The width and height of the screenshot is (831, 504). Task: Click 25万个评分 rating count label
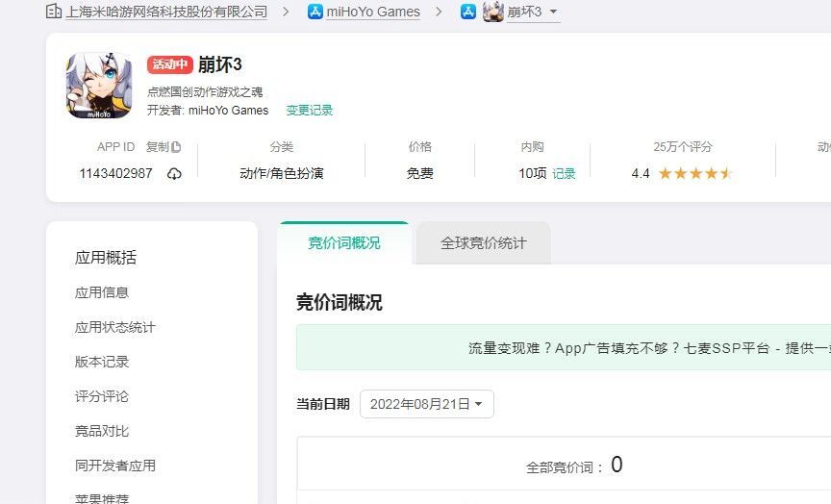[683, 147]
